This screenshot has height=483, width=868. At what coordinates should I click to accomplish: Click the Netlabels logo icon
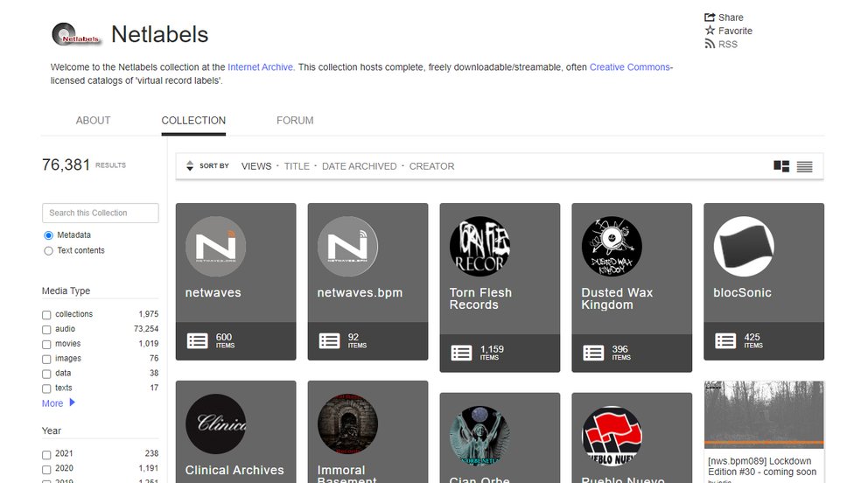pyautogui.click(x=75, y=35)
